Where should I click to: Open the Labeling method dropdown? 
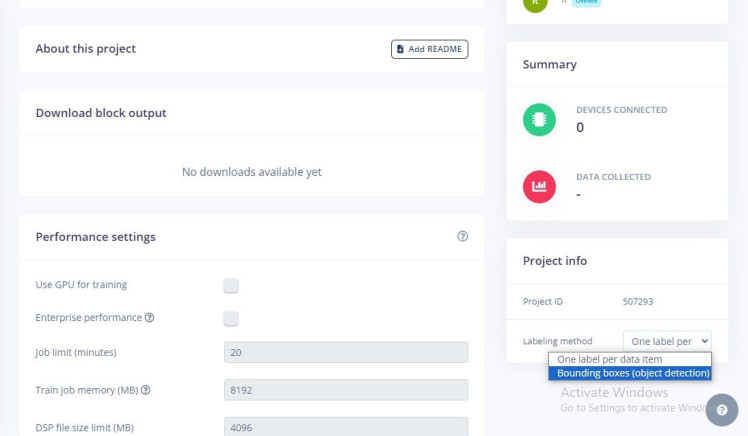click(666, 341)
